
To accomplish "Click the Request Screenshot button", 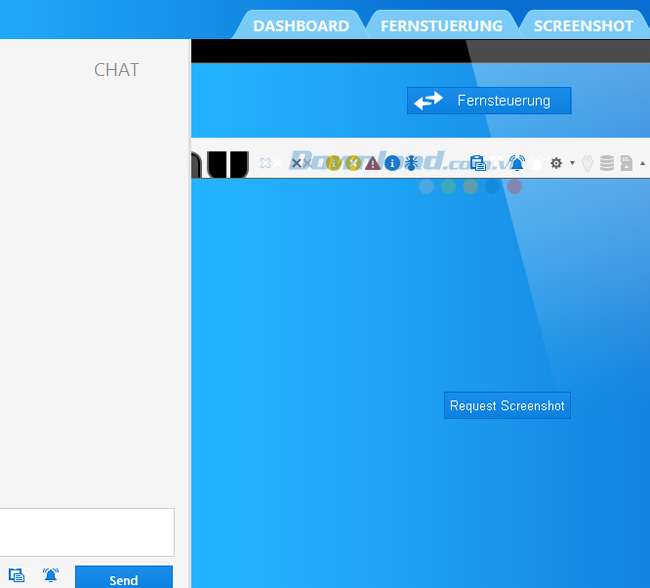I will tap(507, 405).
